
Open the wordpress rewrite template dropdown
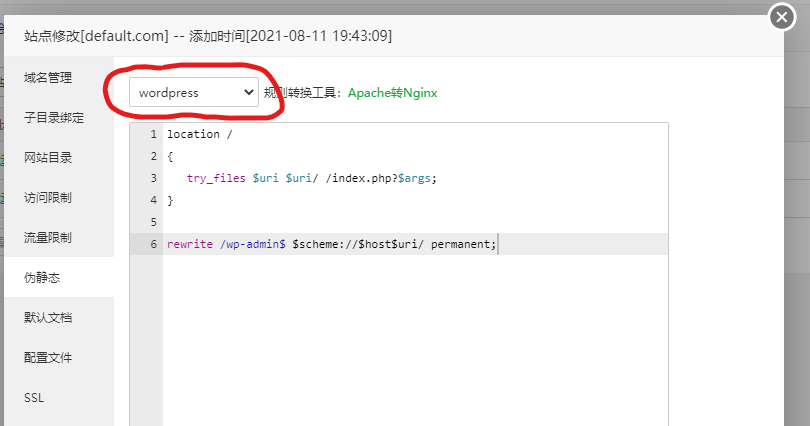point(194,92)
